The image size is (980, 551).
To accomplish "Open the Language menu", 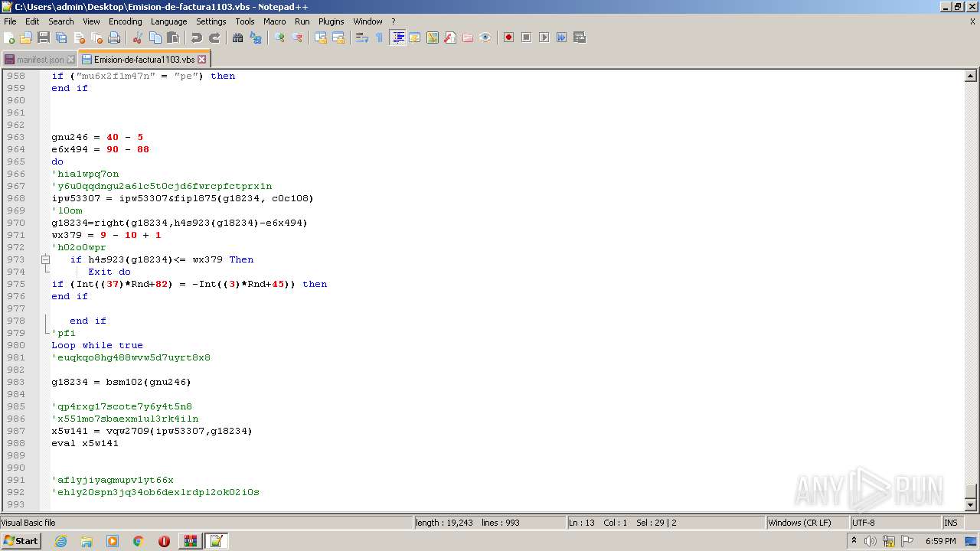I will (x=168, y=21).
